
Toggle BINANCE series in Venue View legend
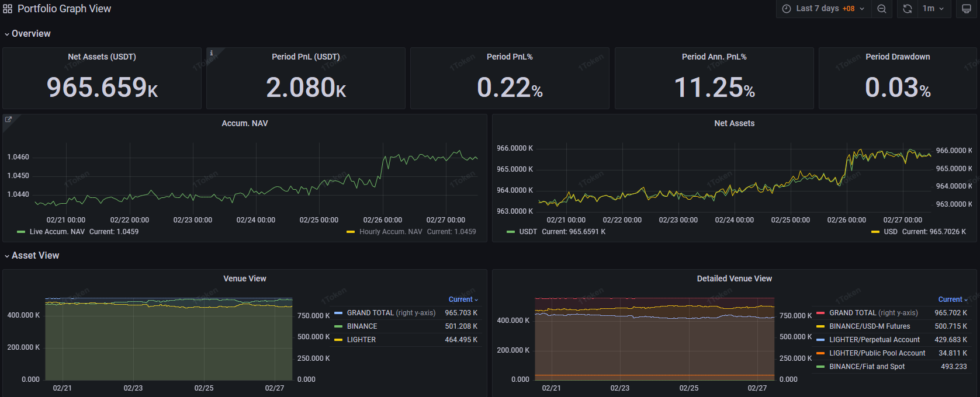[362, 326]
